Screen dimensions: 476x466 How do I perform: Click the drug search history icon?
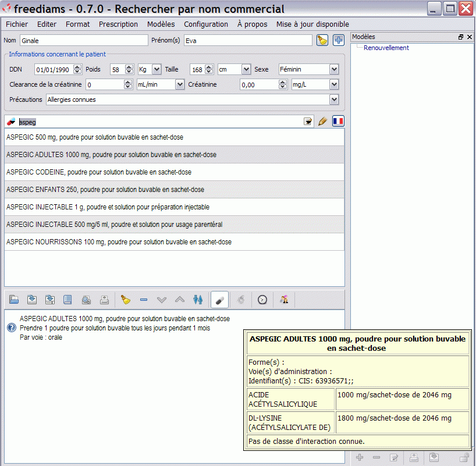(308, 122)
